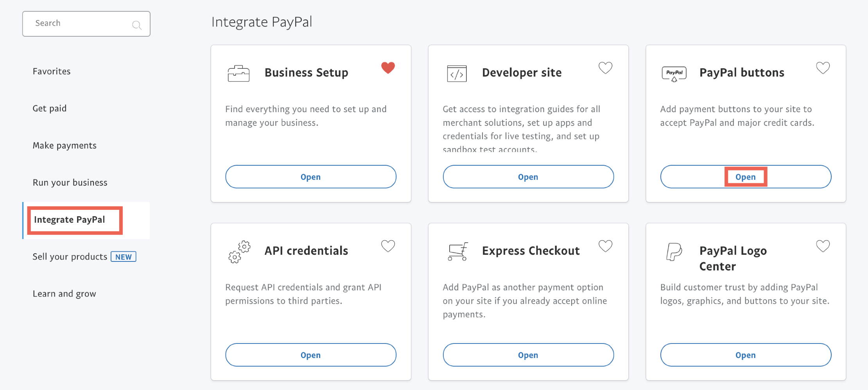The height and width of the screenshot is (390, 868).
Task: Favorite the Express Checkout card
Action: click(606, 246)
